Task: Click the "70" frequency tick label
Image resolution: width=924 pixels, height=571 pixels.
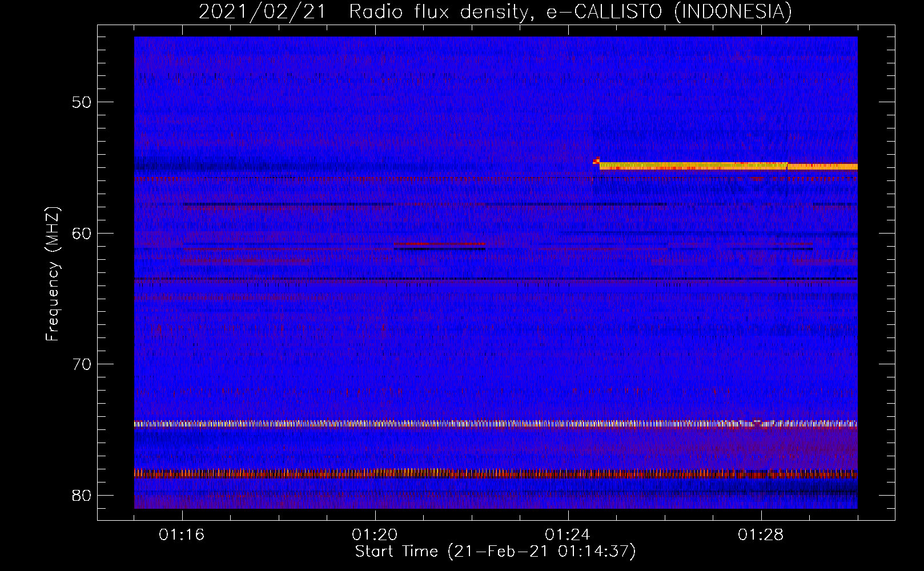Action: (x=82, y=364)
